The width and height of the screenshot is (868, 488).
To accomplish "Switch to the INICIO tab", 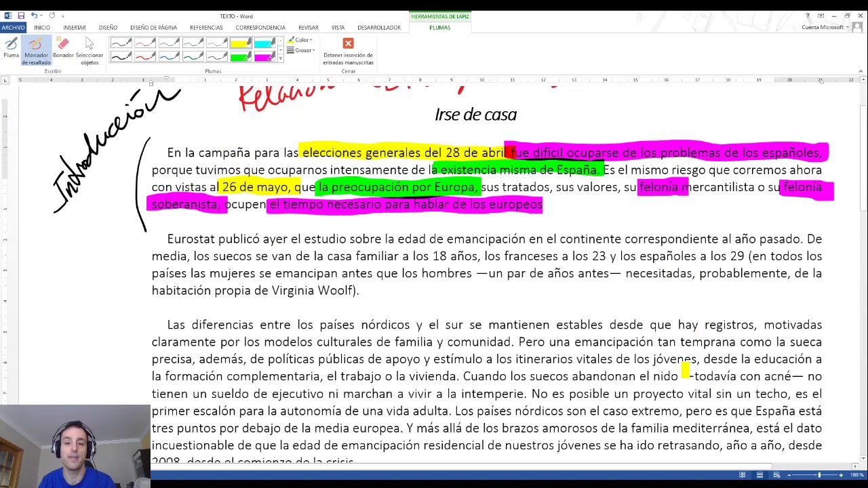I will point(42,27).
